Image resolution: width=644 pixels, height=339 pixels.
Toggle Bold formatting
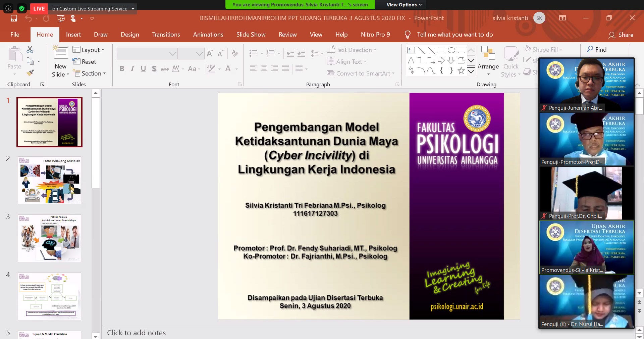[x=122, y=69]
